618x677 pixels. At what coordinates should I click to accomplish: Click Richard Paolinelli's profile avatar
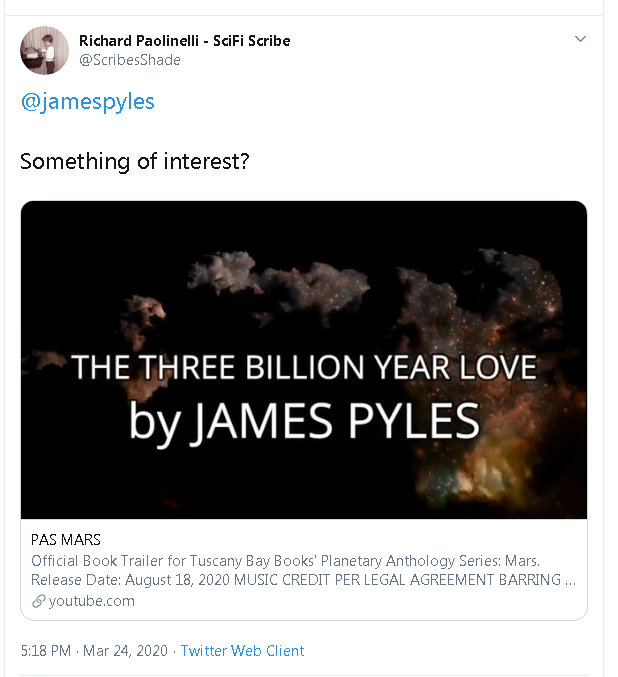[45, 50]
